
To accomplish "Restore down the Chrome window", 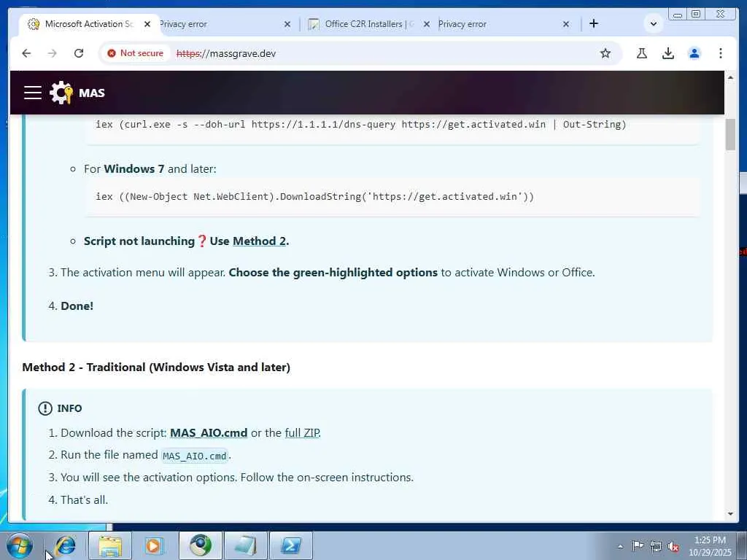I will [695, 15].
